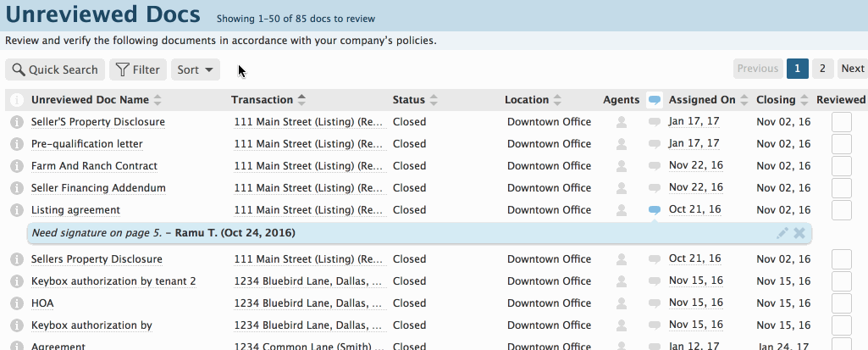Click Next page button
Viewport: 868px width, 350px height.
point(853,69)
